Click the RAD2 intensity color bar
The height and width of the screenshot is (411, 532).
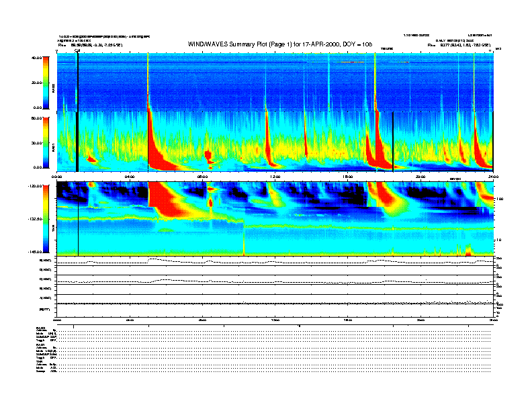point(46,83)
